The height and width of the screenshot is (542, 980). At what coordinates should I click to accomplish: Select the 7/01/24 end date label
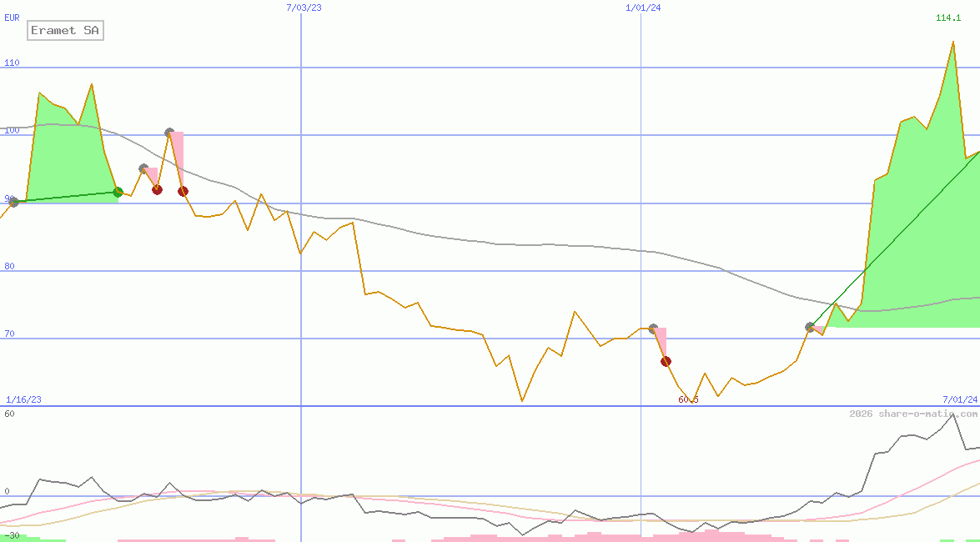point(959,399)
